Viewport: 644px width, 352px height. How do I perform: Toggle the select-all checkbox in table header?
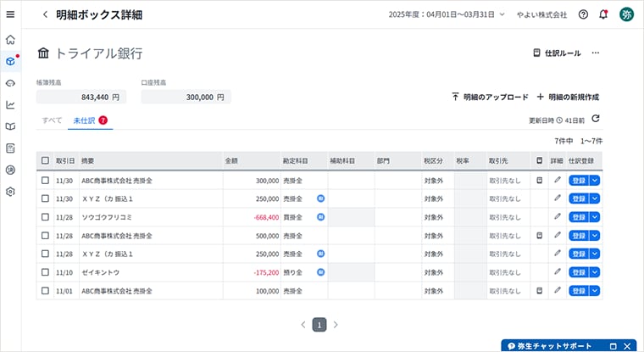click(45, 160)
